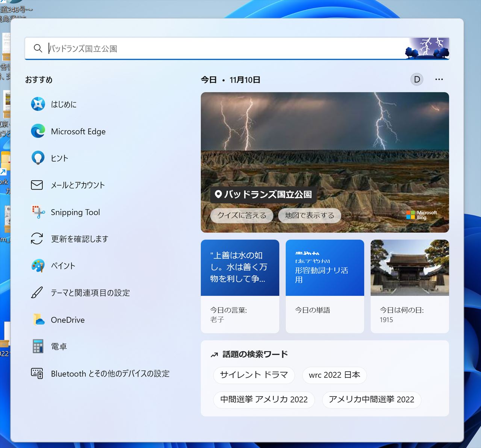
Task: Click the search magnifier icon
Action: pyautogui.click(x=38, y=48)
